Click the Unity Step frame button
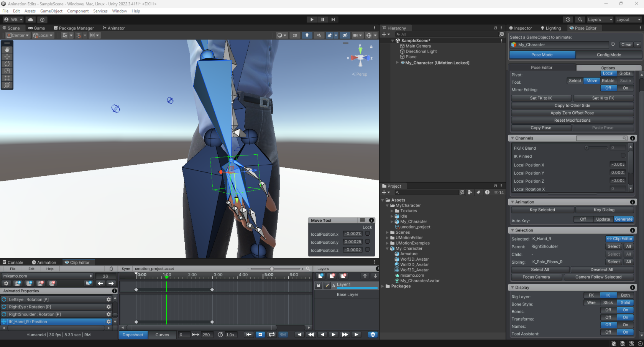The image size is (644, 347). (x=333, y=20)
